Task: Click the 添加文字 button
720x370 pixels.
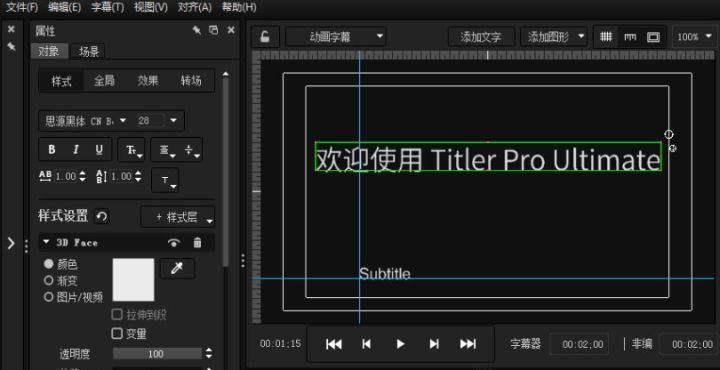Action: pyautogui.click(x=481, y=37)
